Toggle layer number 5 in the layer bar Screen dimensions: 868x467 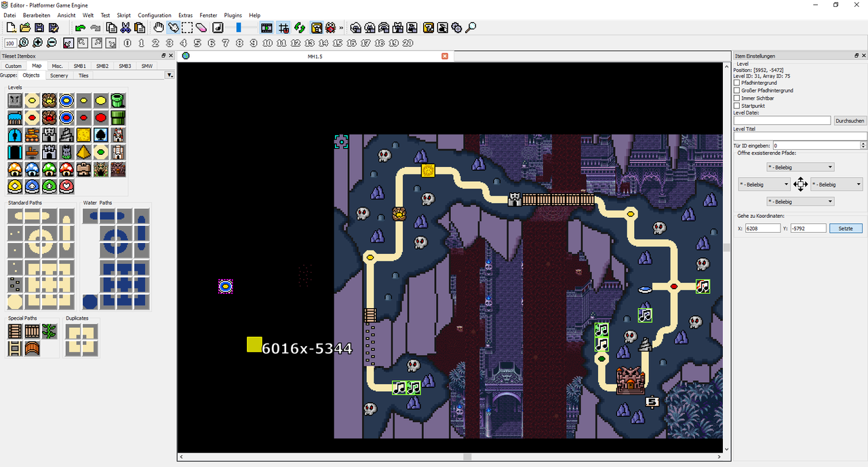click(197, 43)
